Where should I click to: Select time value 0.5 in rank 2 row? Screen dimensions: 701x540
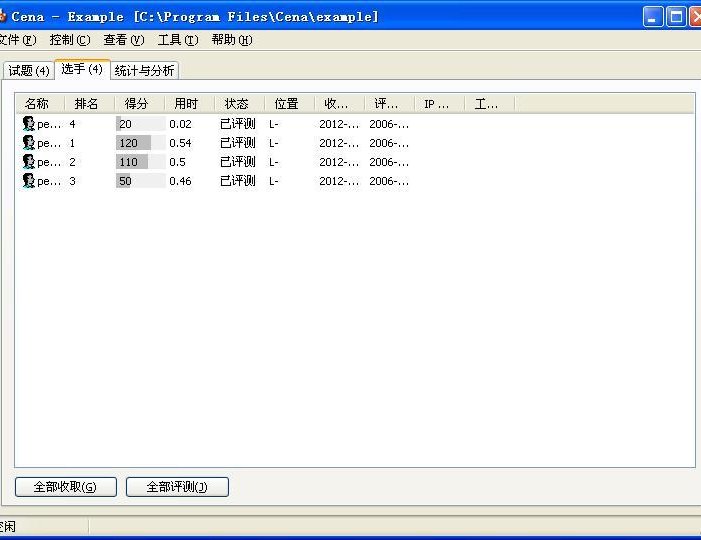pos(177,162)
